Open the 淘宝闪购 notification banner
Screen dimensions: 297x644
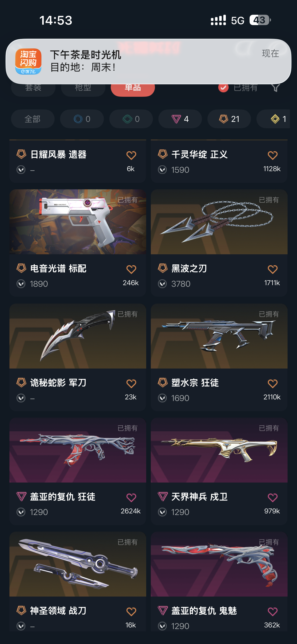148,61
